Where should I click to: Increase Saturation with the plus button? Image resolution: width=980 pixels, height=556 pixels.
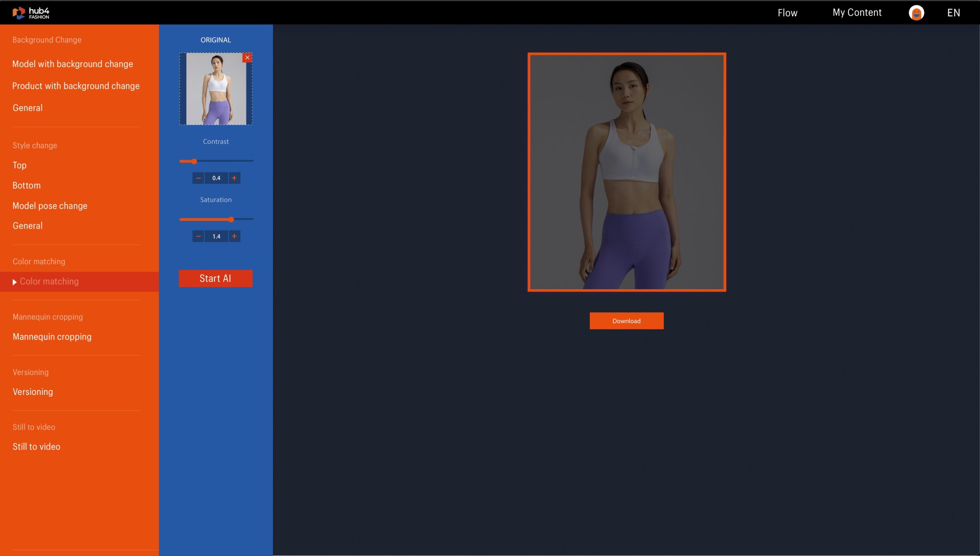(x=234, y=236)
